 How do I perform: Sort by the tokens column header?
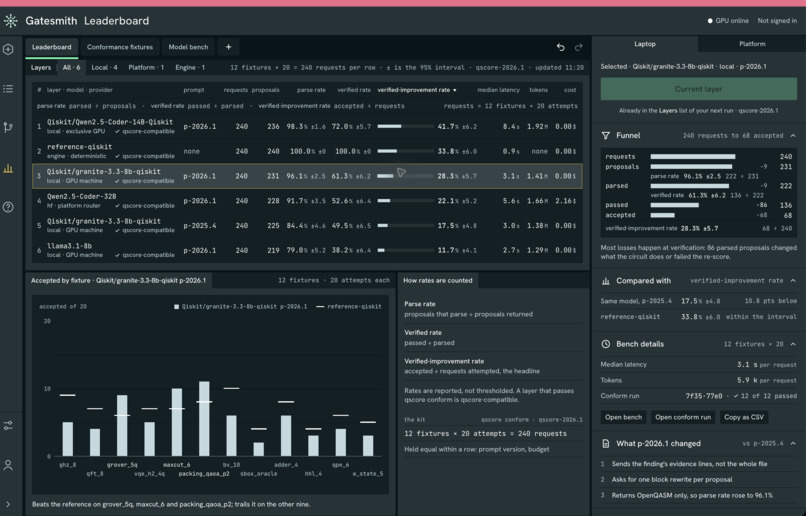coord(538,90)
